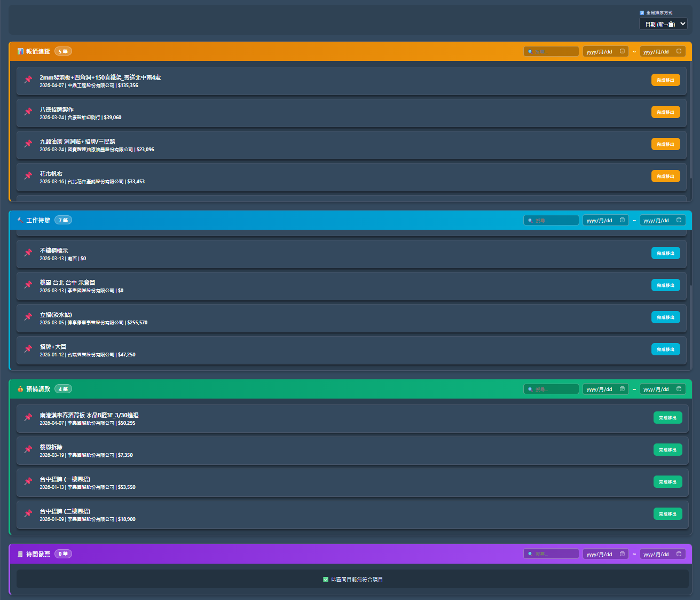
Task: Toggle pin on 台中招牌 (二樓西招)
Action: (28, 513)
